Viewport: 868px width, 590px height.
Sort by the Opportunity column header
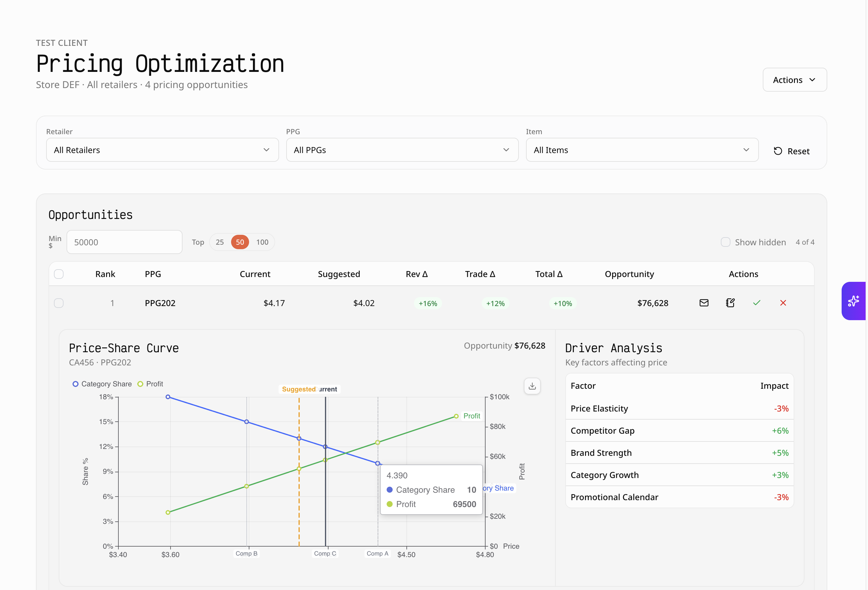click(629, 274)
